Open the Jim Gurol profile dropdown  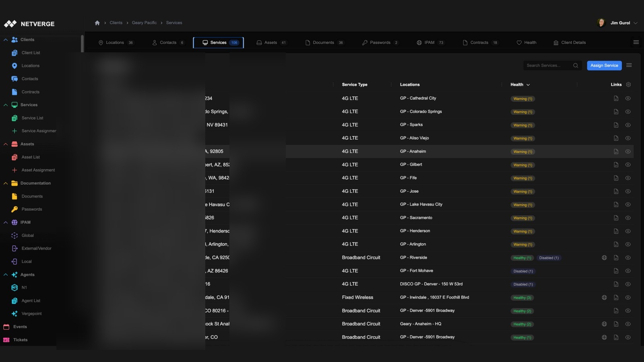(x=620, y=23)
